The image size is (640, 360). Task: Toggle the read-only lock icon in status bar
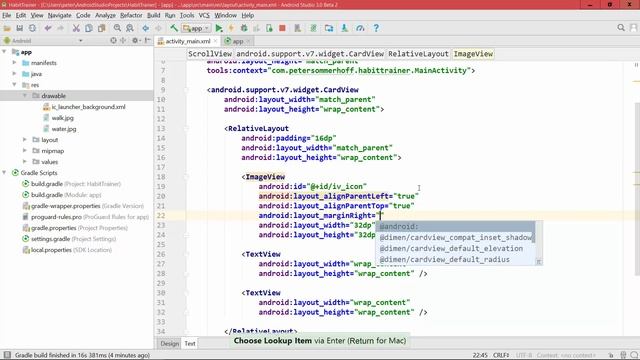611,355
